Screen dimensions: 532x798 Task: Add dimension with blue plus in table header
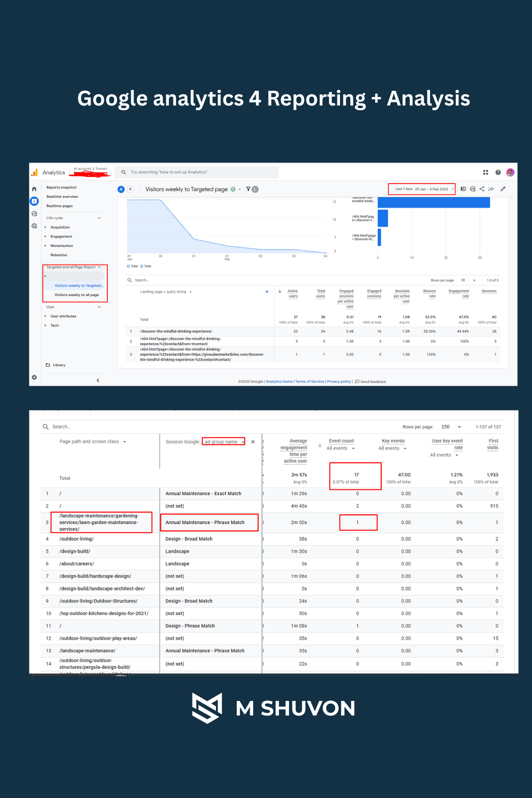[267, 292]
